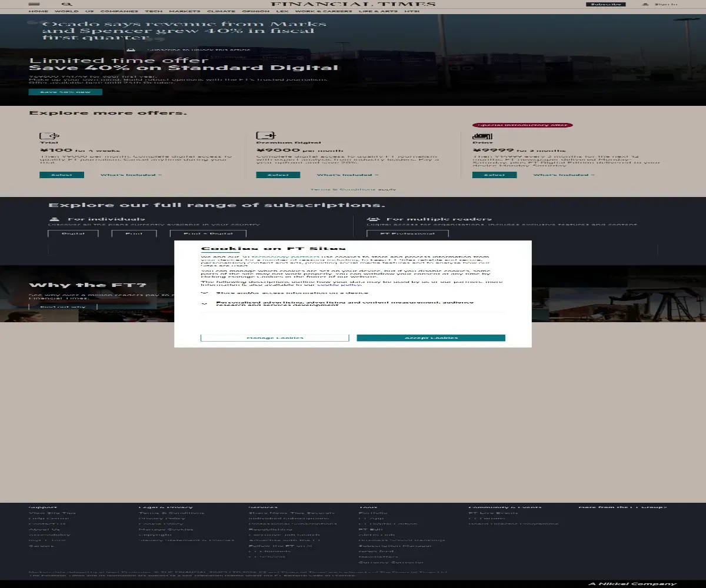
Task: Select the Trial offer button
Action: [x=62, y=175]
